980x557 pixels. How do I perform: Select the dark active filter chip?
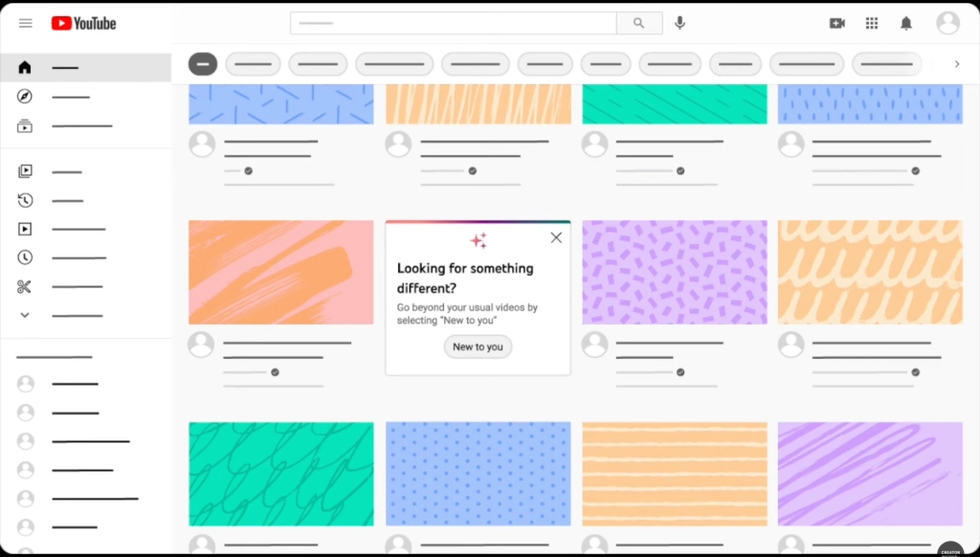click(x=203, y=64)
